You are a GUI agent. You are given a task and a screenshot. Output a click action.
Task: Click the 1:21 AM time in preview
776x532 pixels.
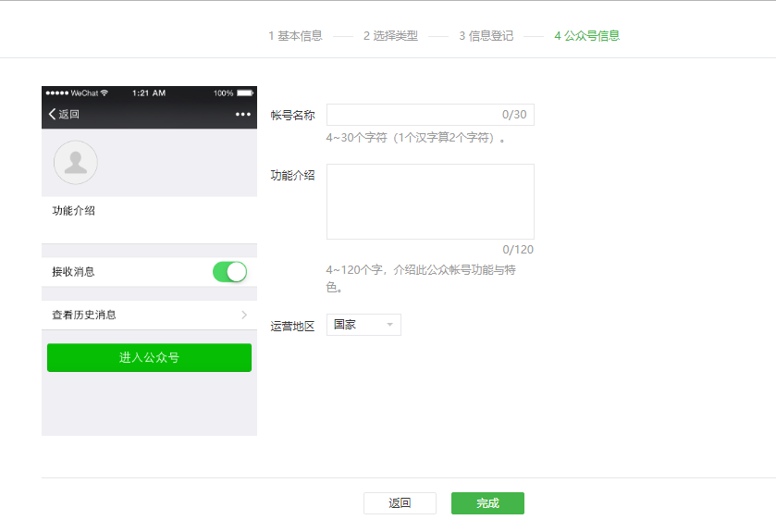(x=149, y=93)
